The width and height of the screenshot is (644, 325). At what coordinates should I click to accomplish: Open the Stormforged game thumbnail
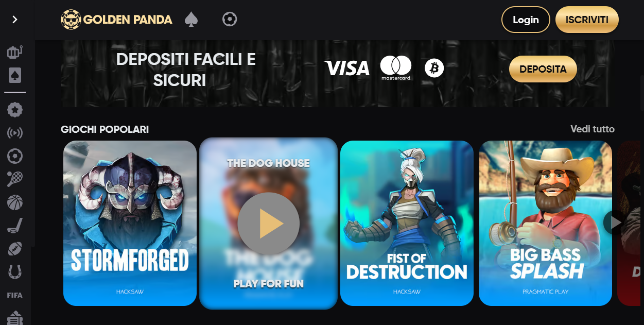130,223
